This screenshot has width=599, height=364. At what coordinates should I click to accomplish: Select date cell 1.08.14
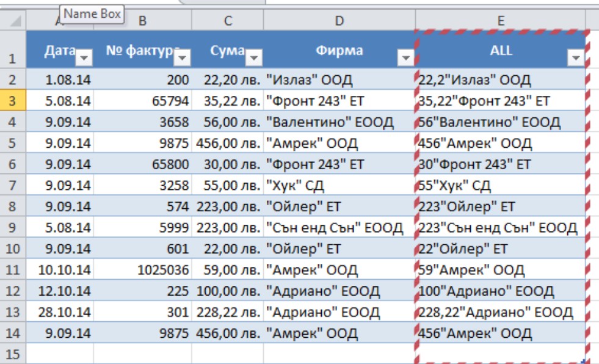point(60,79)
